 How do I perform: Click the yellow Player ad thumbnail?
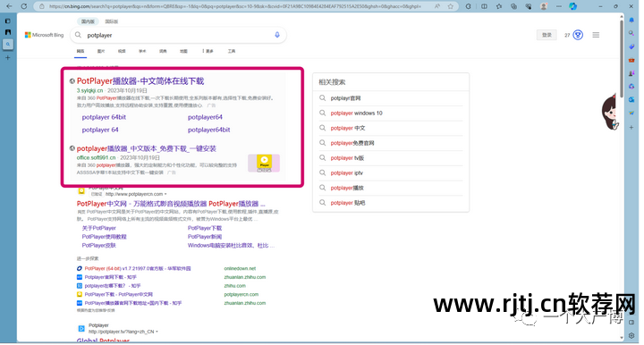[264, 163]
